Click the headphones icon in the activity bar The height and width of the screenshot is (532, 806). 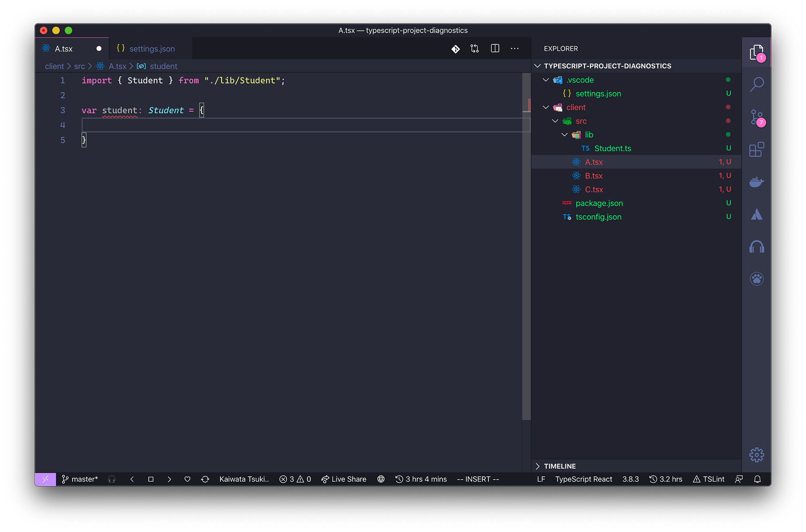[757, 246]
